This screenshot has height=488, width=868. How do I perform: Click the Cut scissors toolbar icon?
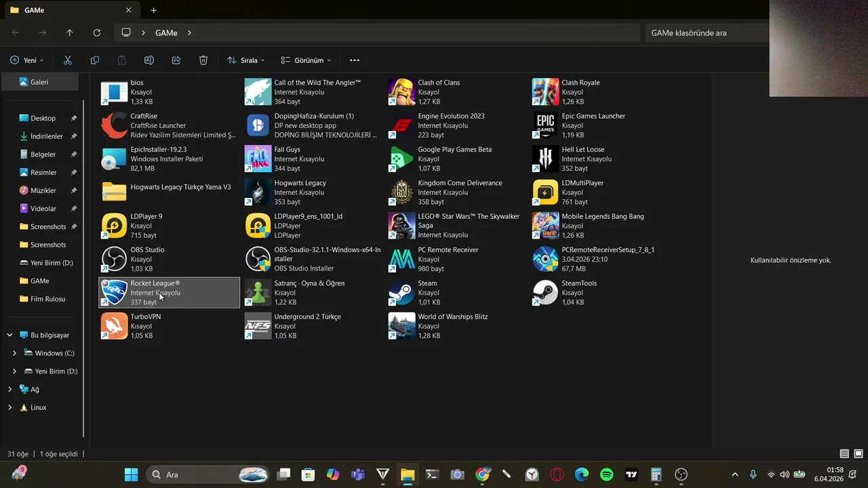68,60
